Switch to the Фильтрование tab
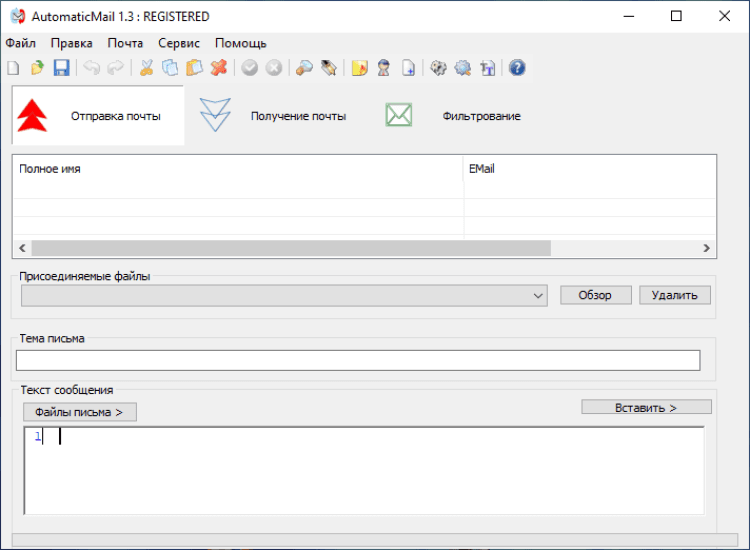 tap(453, 115)
